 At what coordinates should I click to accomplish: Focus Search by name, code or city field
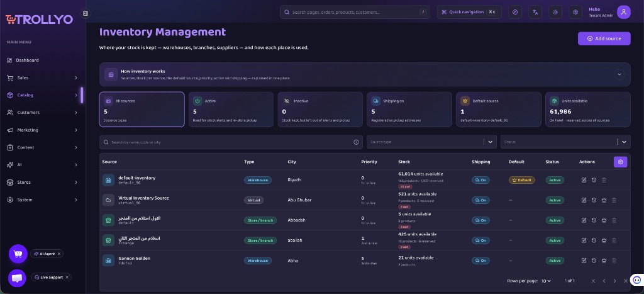[231, 142]
